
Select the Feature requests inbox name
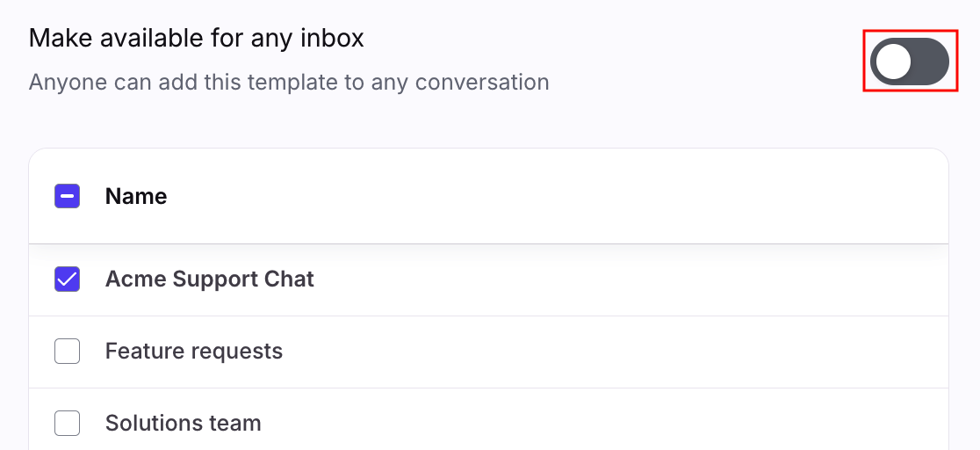(x=193, y=352)
